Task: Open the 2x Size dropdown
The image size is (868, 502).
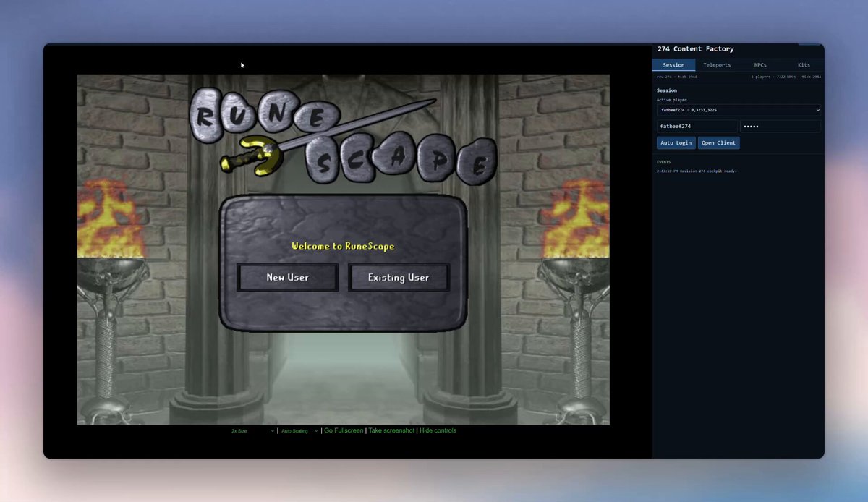Action: [x=253, y=431]
